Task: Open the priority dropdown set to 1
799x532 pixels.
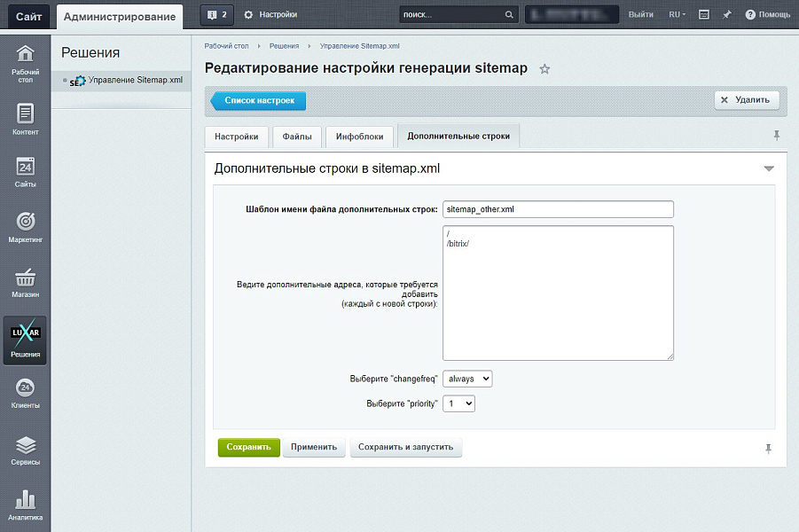Action: 458,403
